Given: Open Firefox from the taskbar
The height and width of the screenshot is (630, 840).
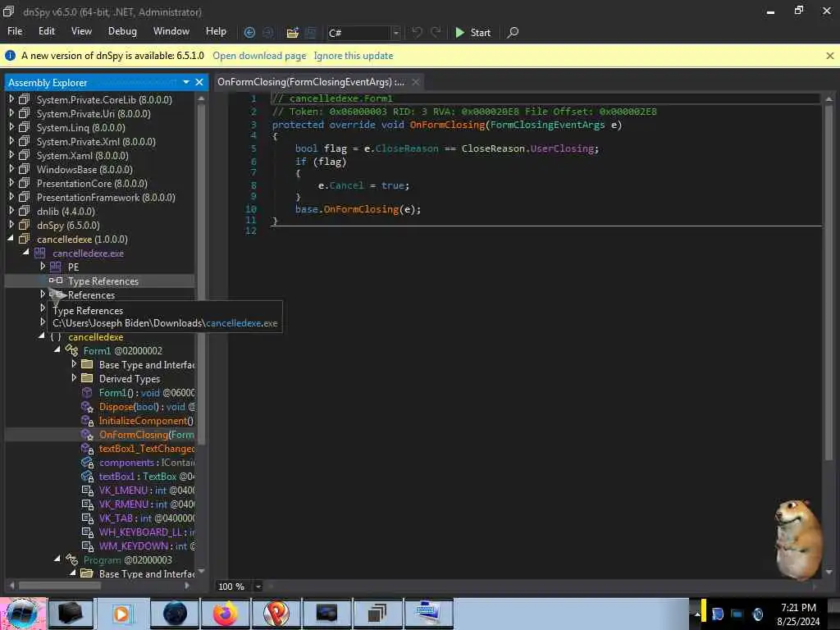Looking at the screenshot, I should click(x=226, y=614).
